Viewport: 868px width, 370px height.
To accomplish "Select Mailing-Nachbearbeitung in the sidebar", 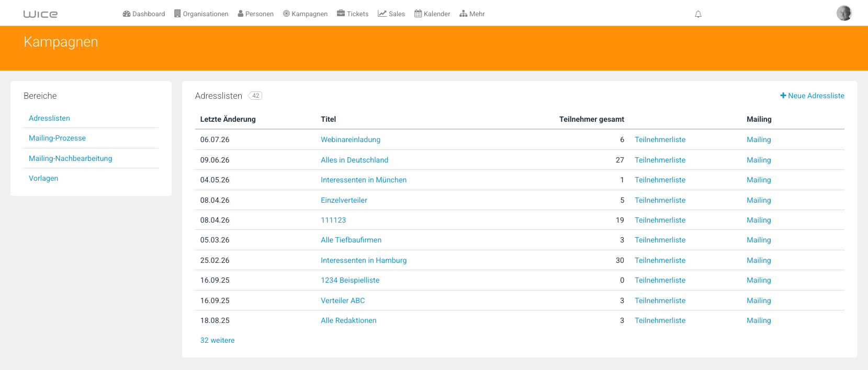I will click(x=71, y=158).
